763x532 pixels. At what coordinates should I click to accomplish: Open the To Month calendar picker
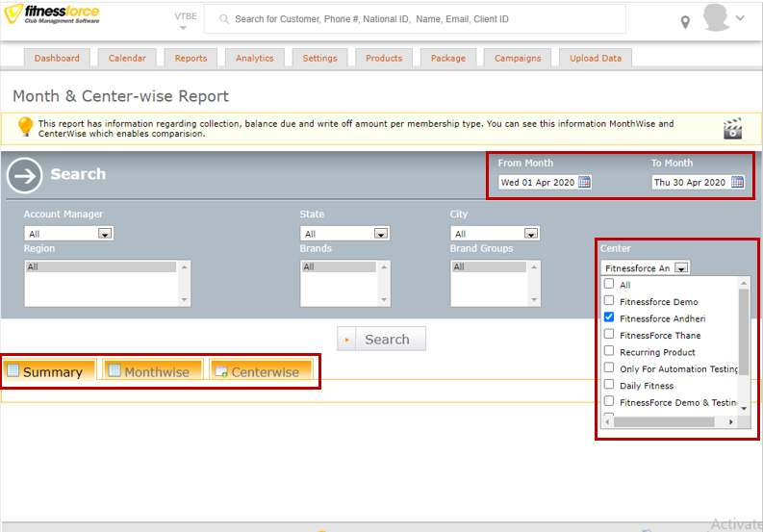click(737, 182)
